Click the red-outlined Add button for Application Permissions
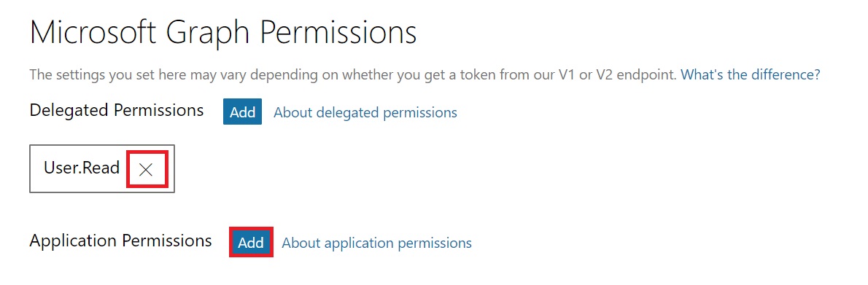The width and height of the screenshot is (868, 285). click(x=251, y=243)
